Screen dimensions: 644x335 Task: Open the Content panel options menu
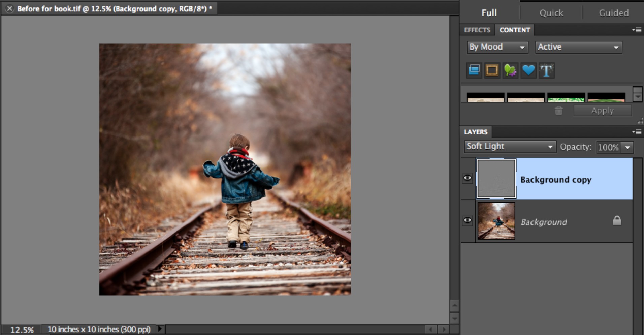pyautogui.click(x=637, y=30)
